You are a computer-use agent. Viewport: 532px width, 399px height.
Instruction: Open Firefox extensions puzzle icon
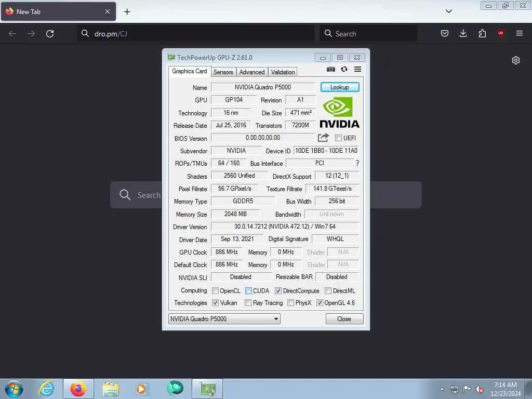482,33
